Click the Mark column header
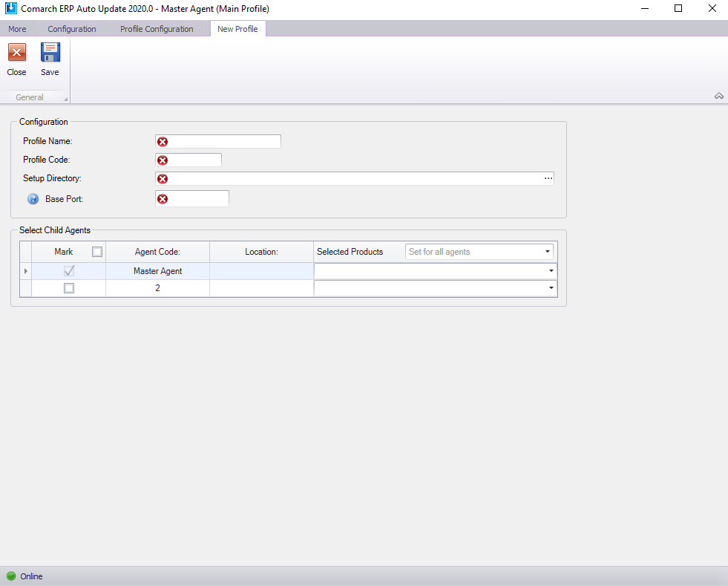 tap(64, 252)
